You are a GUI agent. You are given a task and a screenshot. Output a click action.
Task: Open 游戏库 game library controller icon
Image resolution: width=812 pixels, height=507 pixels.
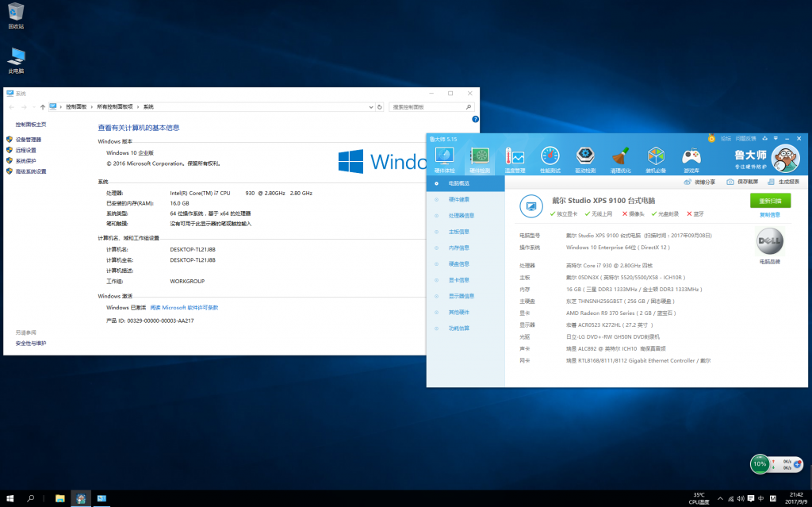691,159
